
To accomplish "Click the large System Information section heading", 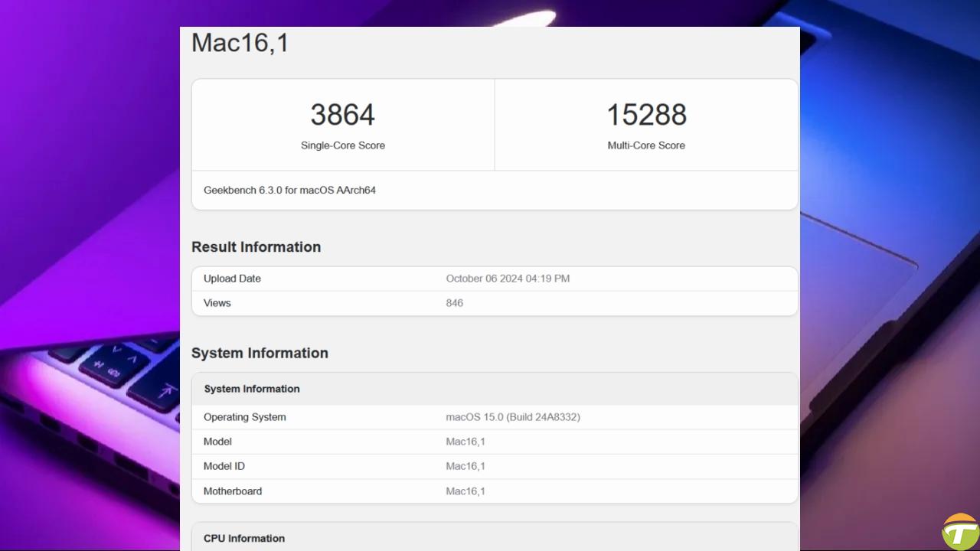I will tap(260, 353).
